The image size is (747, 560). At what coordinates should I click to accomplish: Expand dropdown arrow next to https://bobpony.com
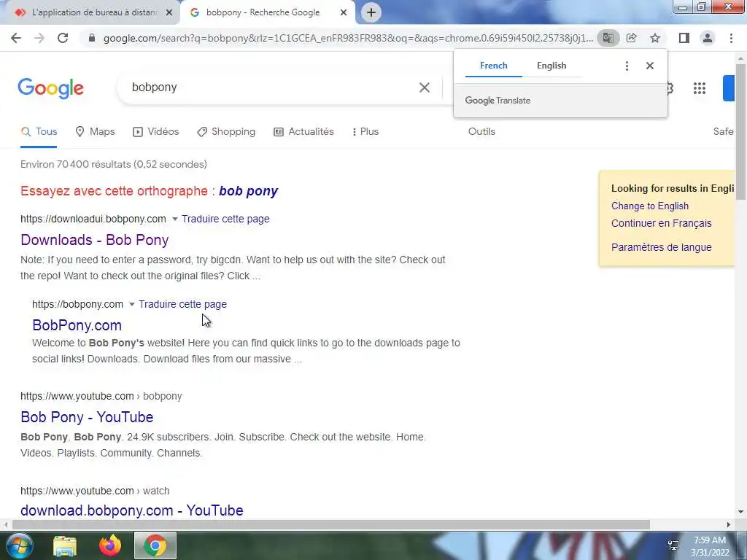coord(131,304)
